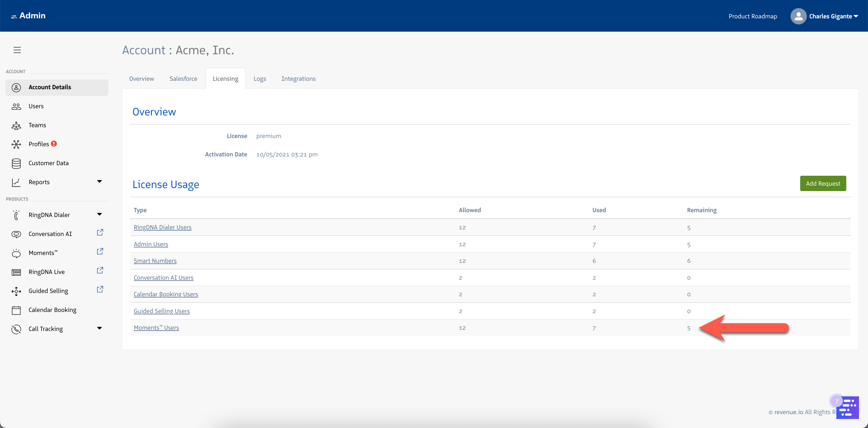Open the purple chat widget
The width and height of the screenshot is (868, 428).
pyautogui.click(x=848, y=408)
